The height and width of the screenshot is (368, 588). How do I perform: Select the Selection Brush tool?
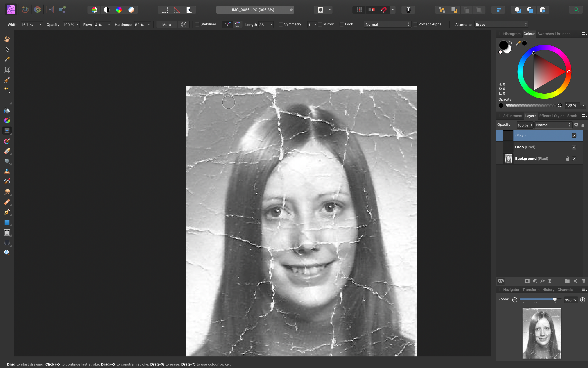tap(7, 80)
